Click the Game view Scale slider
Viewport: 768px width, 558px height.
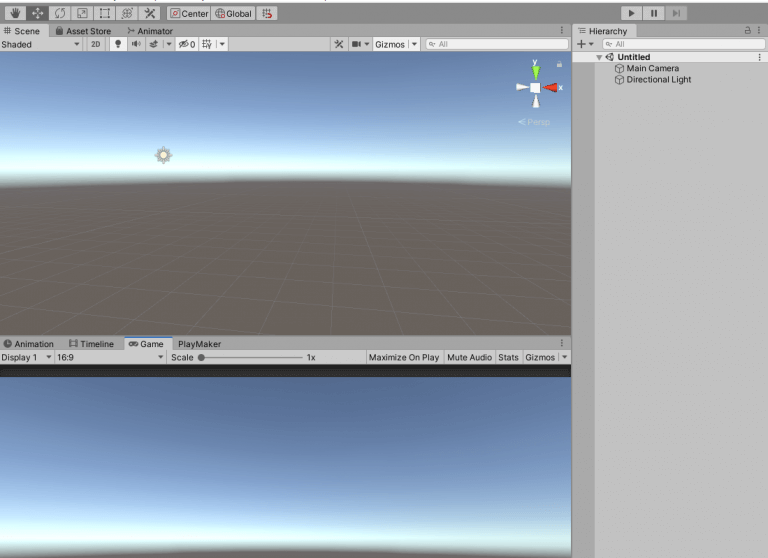click(250, 357)
